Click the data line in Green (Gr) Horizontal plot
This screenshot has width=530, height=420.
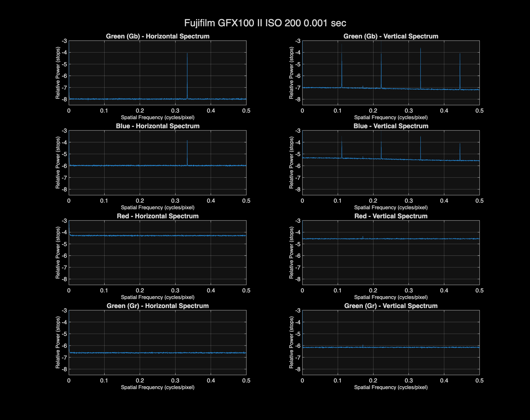157,353
